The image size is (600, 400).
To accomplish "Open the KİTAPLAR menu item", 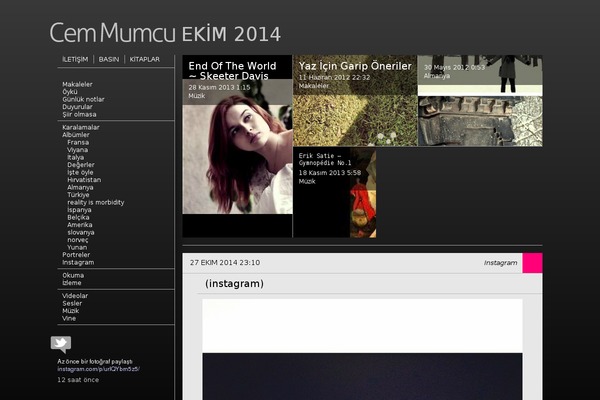I will [145, 59].
